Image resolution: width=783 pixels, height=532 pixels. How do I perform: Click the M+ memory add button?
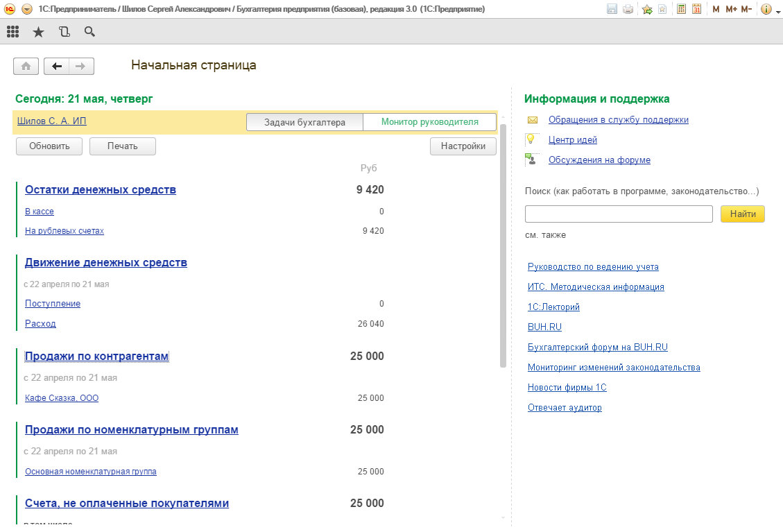point(731,9)
